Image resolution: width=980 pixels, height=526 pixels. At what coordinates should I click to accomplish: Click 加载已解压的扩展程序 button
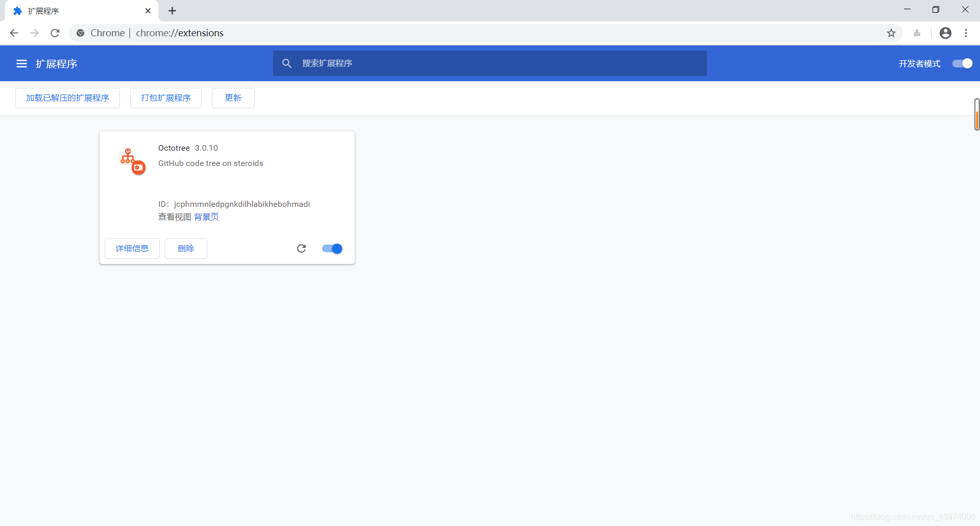click(67, 98)
